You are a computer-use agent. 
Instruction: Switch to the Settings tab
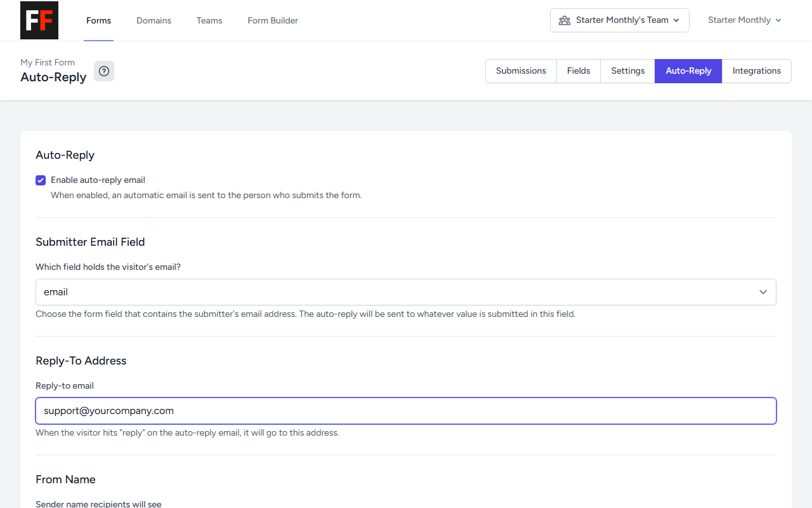click(628, 71)
